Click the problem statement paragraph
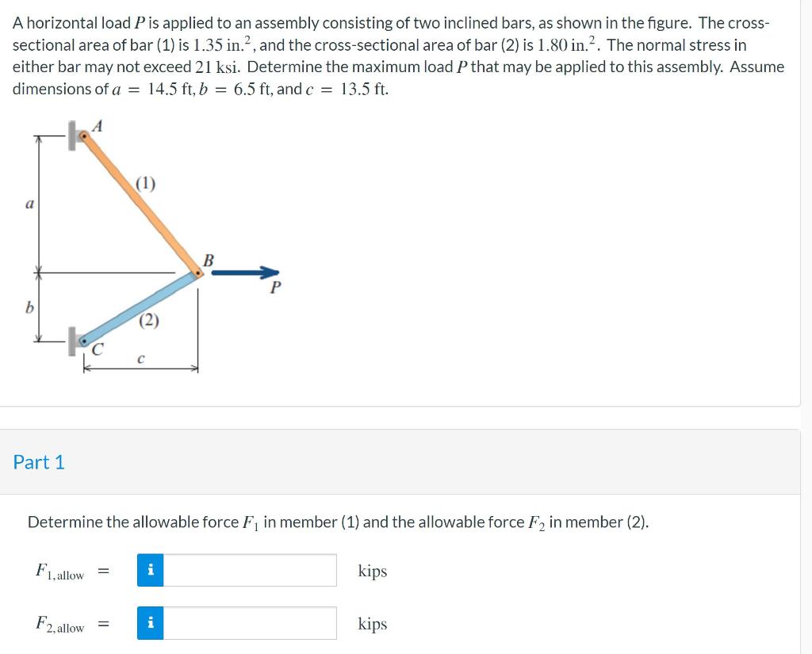The height and width of the screenshot is (654, 812). [x=396, y=55]
